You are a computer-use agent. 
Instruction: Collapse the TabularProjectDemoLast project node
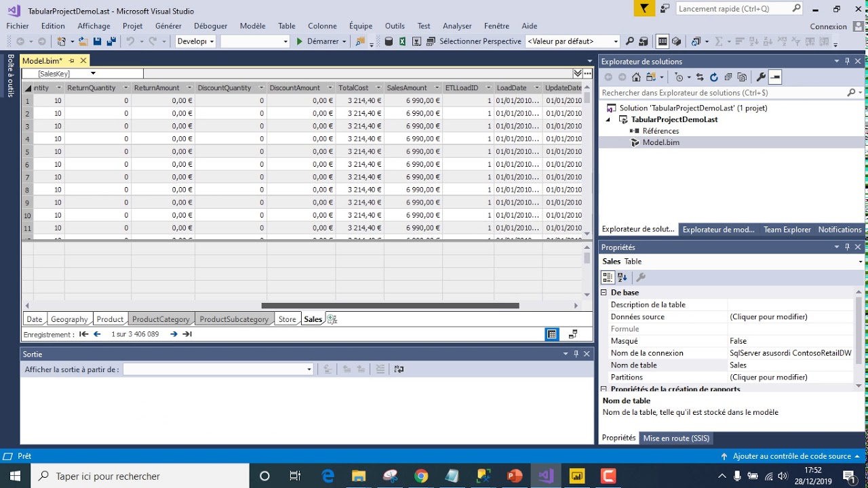[608, 119]
